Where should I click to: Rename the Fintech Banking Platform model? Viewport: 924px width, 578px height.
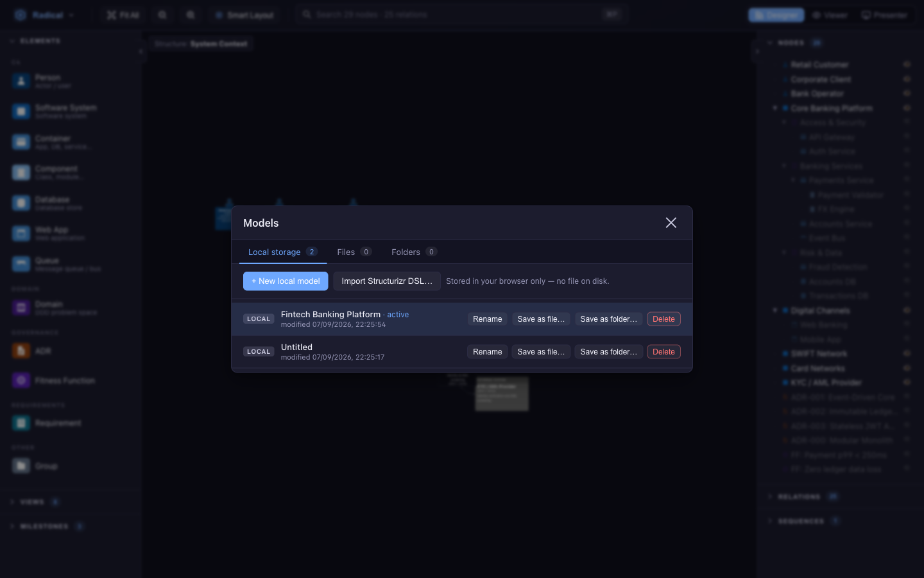pyautogui.click(x=488, y=319)
